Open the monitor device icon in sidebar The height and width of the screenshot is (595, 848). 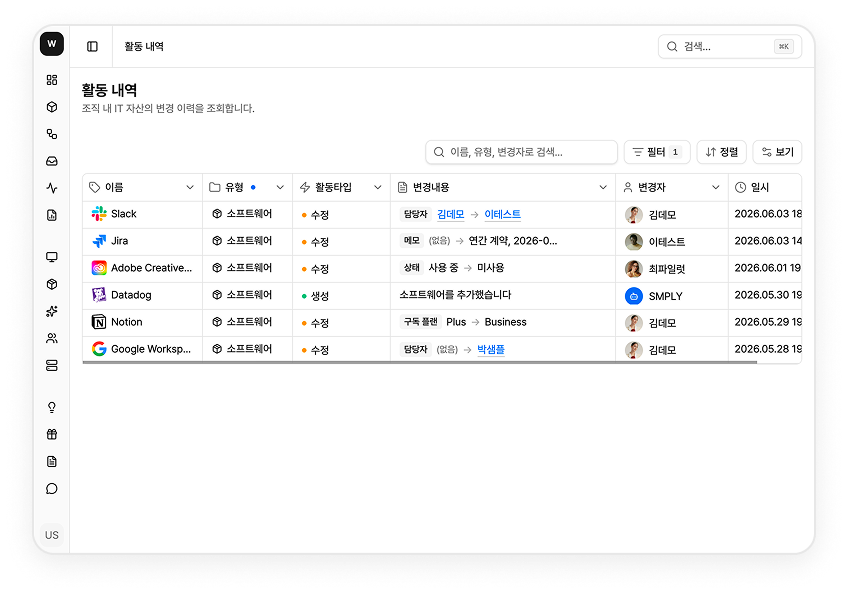point(52,257)
